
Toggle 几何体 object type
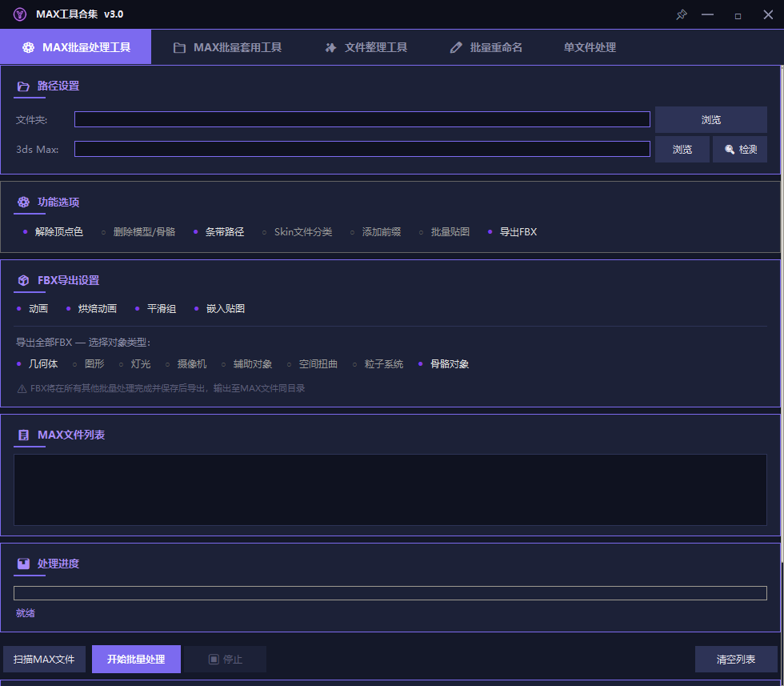[38, 364]
